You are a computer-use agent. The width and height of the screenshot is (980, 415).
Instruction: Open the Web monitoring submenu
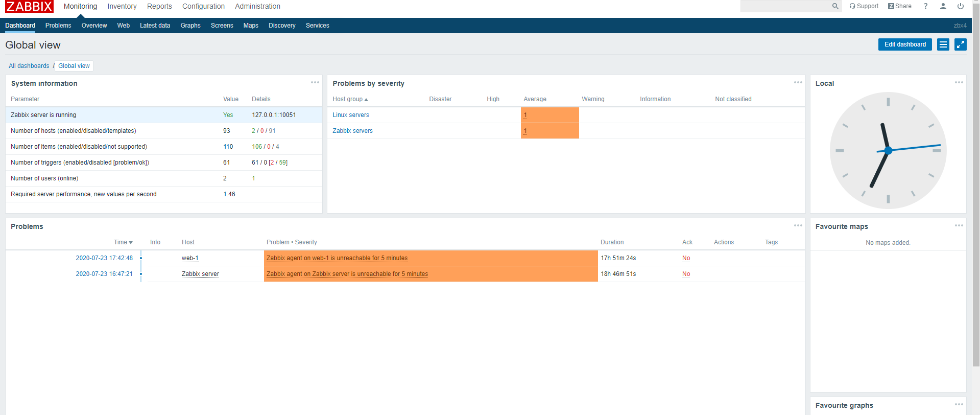pos(124,26)
